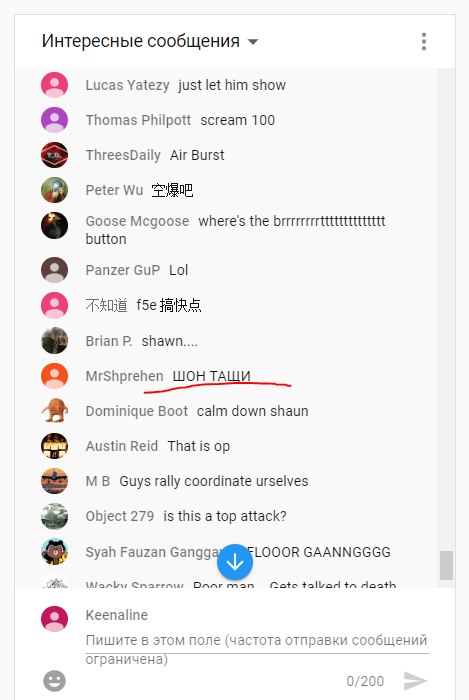Click Syah Fauzan's cartoon bear avatar
The height and width of the screenshot is (700, 469).
point(54,552)
